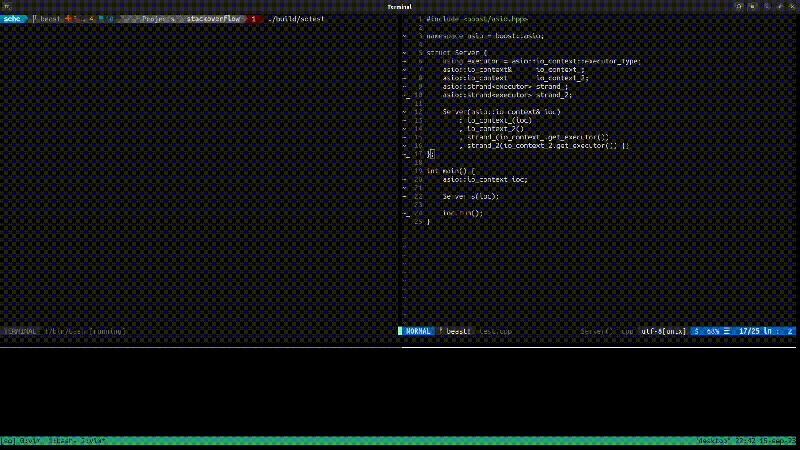This screenshot has width=800, height=450.
Task: Click the vim fold marker beside line 5
Action: coord(405,53)
